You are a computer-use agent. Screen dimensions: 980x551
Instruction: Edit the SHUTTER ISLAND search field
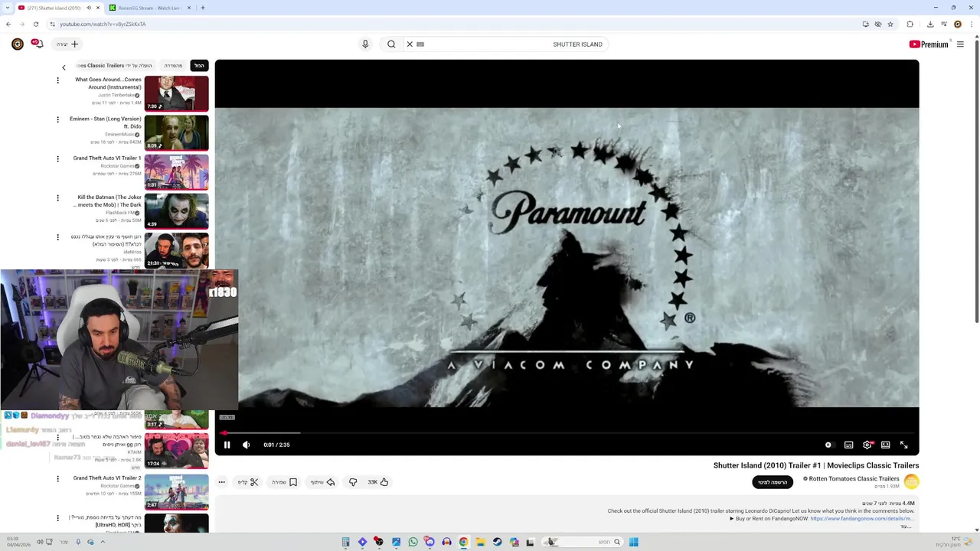(x=513, y=44)
